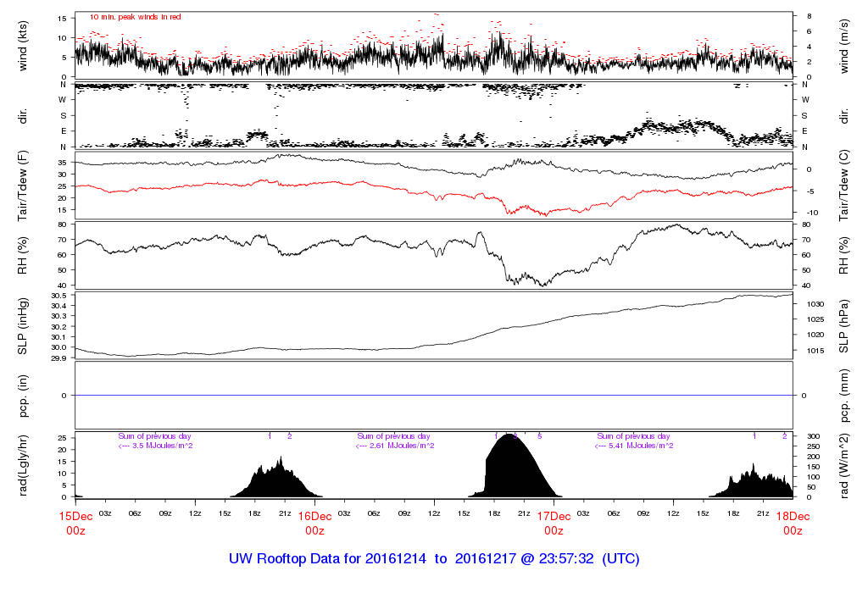Click the 'rad (W/m^2)' axis label
This screenshot has width=868, height=593.
click(845, 465)
